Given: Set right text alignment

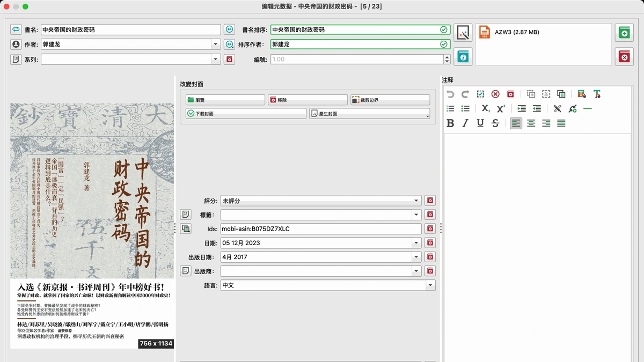Looking at the screenshot, I should point(546,123).
